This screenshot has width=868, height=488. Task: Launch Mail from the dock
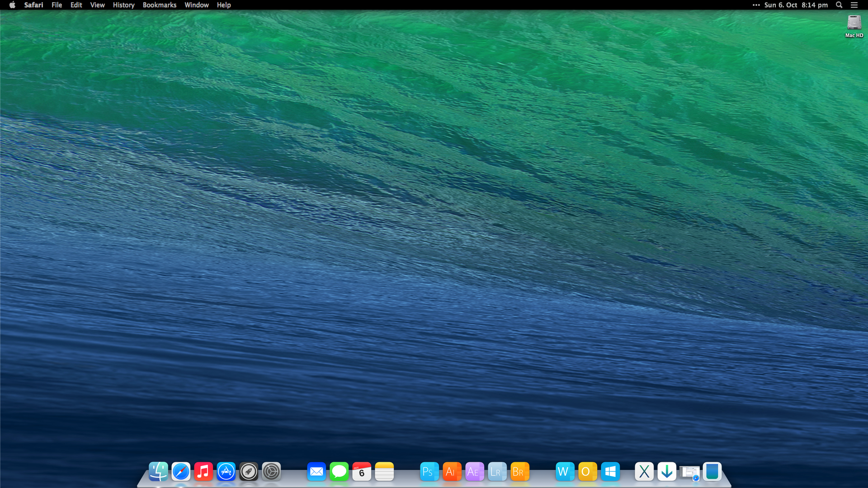[x=316, y=472]
